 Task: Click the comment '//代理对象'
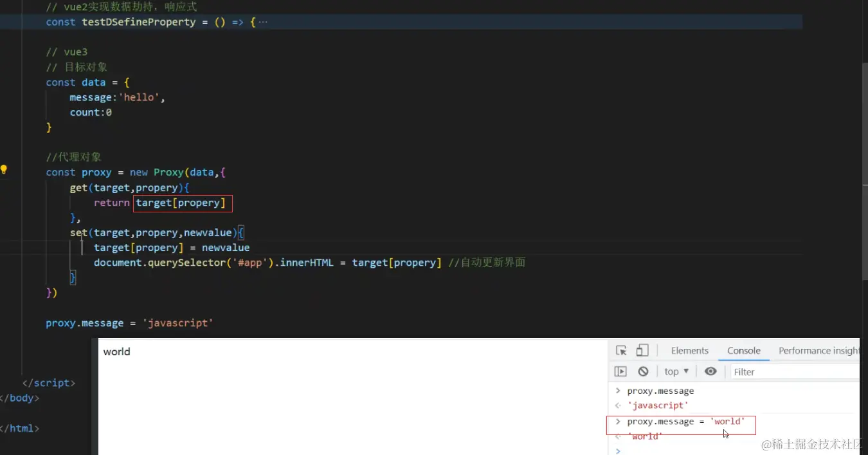[x=74, y=157]
